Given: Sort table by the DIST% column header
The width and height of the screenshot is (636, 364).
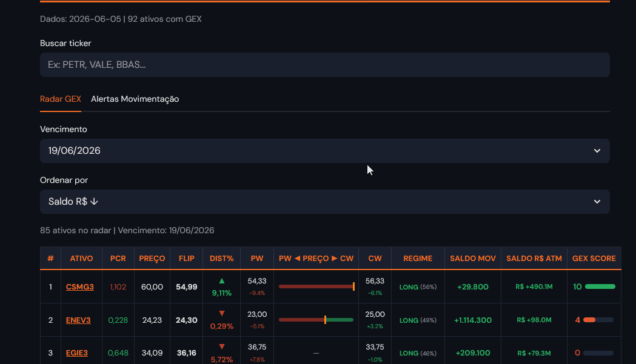Looking at the screenshot, I should pos(221,258).
